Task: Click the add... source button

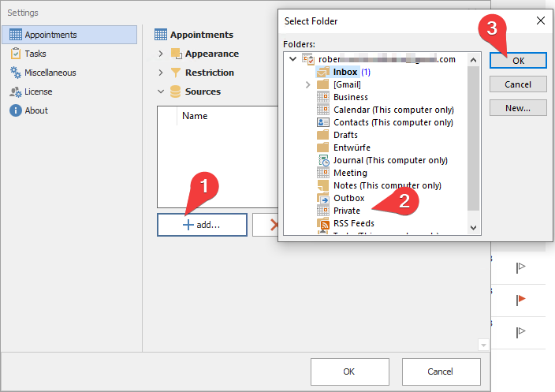Action: click(x=202, y=225)
